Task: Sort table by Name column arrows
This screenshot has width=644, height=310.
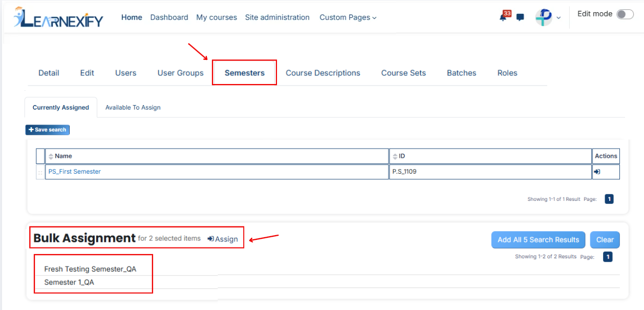Action: tap(50, 156)
